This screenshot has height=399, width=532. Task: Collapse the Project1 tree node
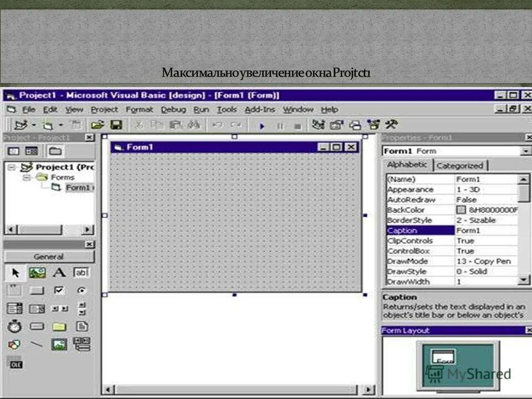click(x=12, y=166)
